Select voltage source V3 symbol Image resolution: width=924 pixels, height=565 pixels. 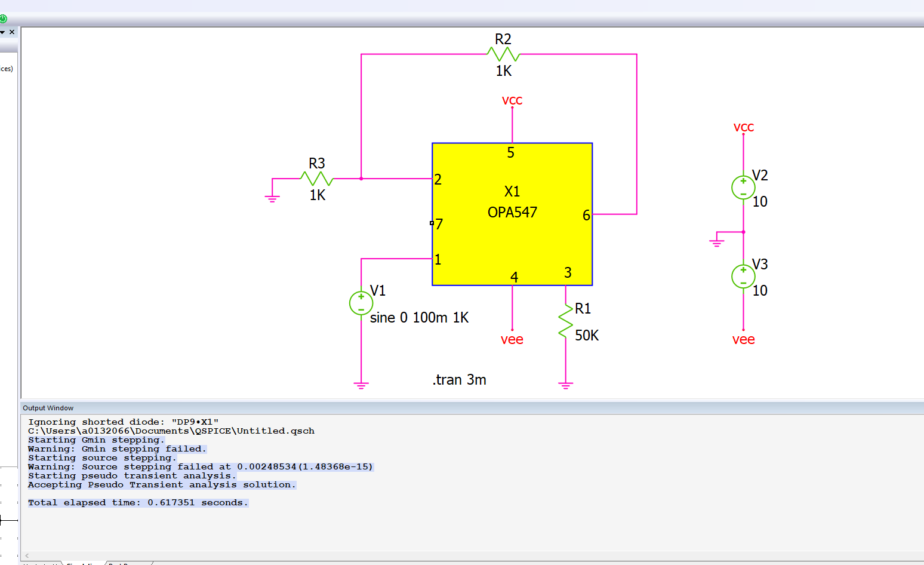pyautogui.click(x=743, y=277)
